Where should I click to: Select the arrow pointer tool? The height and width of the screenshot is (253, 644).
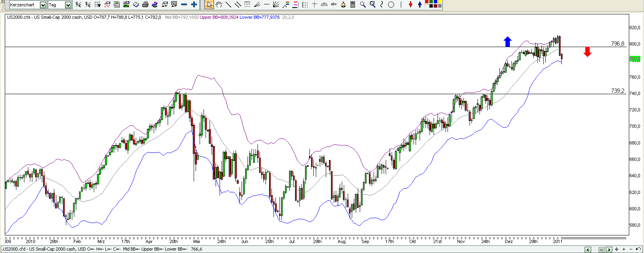tap(209, 5)
